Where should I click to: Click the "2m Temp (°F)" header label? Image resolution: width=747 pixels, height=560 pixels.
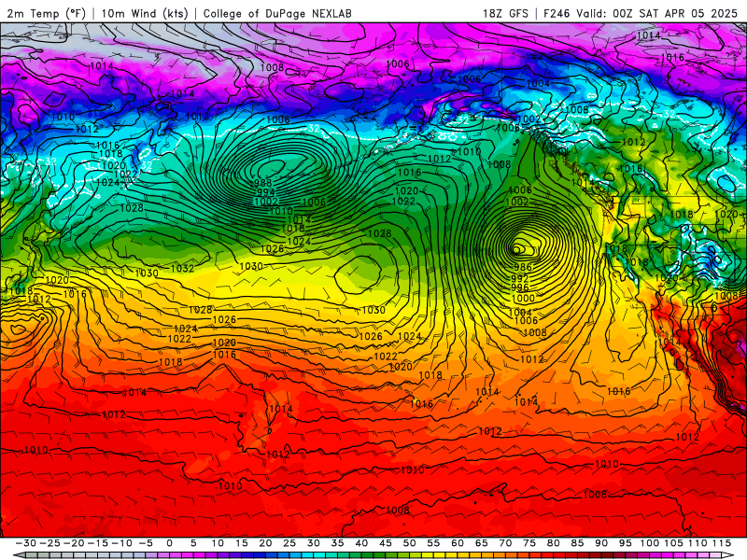(46, 13)
